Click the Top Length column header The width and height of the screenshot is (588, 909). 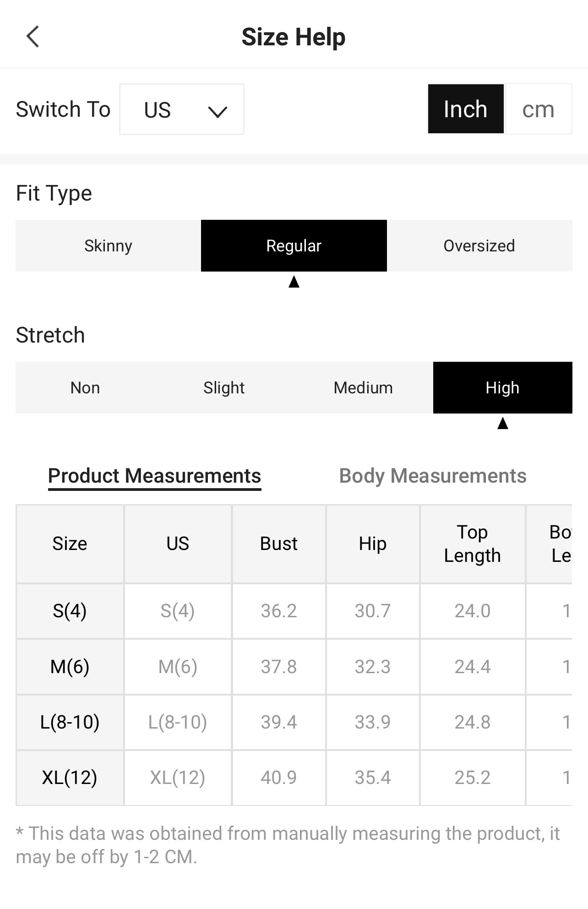tap(472, 544)
